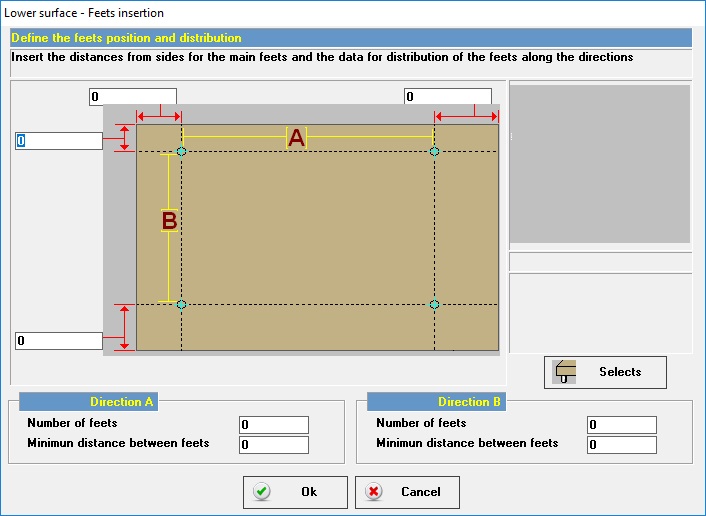Click the foot icon on Selects button
Viewport: 706px width, 516px height.
tap(565, 372)
